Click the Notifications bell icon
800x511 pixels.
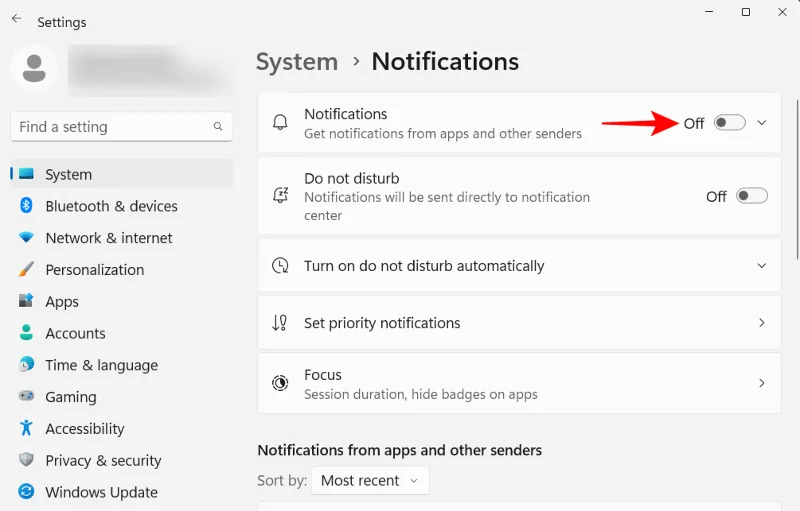[280, 122]
